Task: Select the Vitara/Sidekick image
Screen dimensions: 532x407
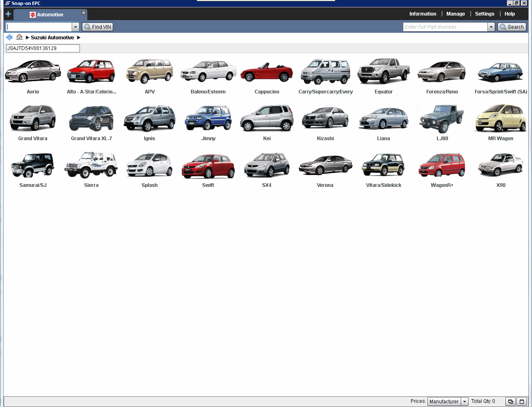Action: tap(384, 165)
